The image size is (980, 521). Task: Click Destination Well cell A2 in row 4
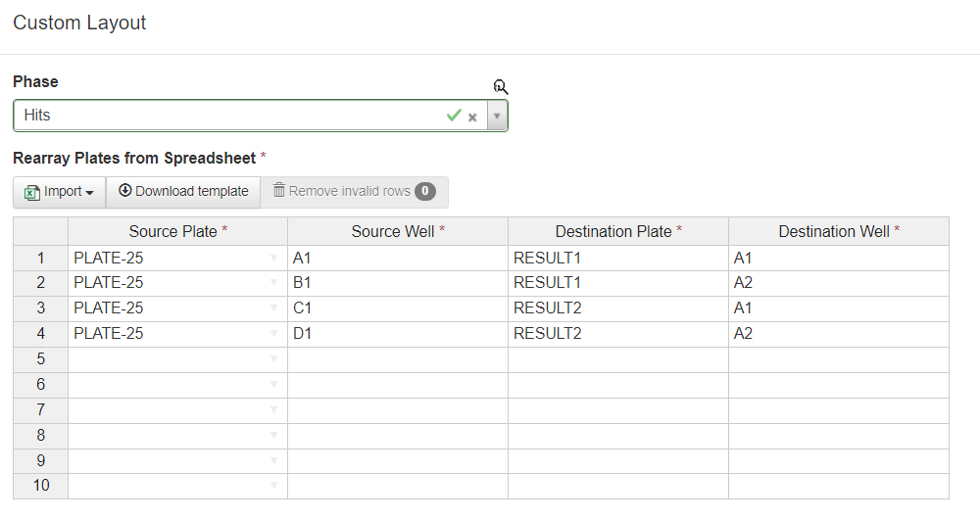(838, 334)
